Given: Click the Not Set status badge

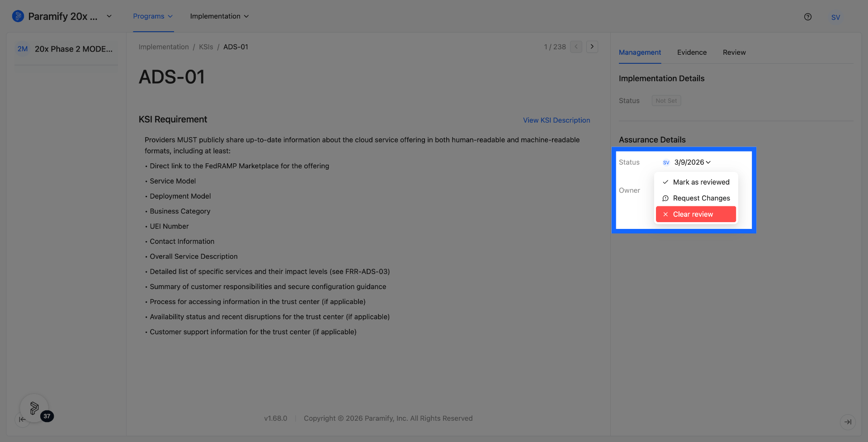Looking at the screenshot, I should point(666,101).
